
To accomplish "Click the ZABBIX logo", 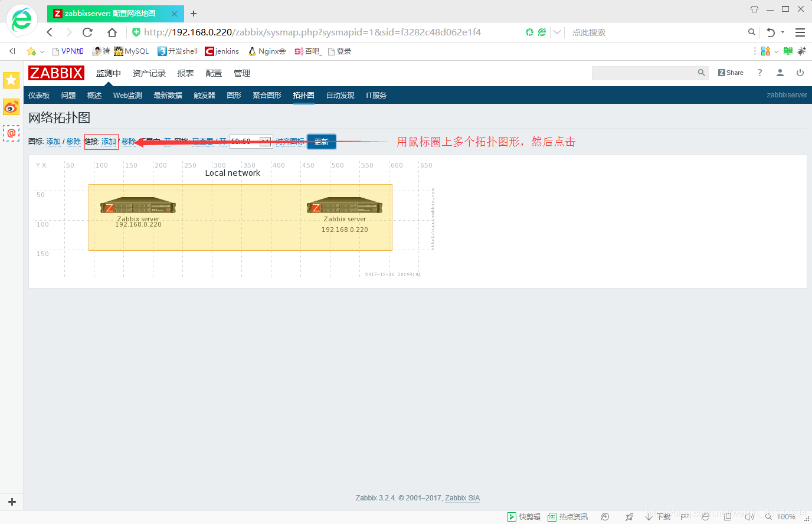I will point(57,73).
